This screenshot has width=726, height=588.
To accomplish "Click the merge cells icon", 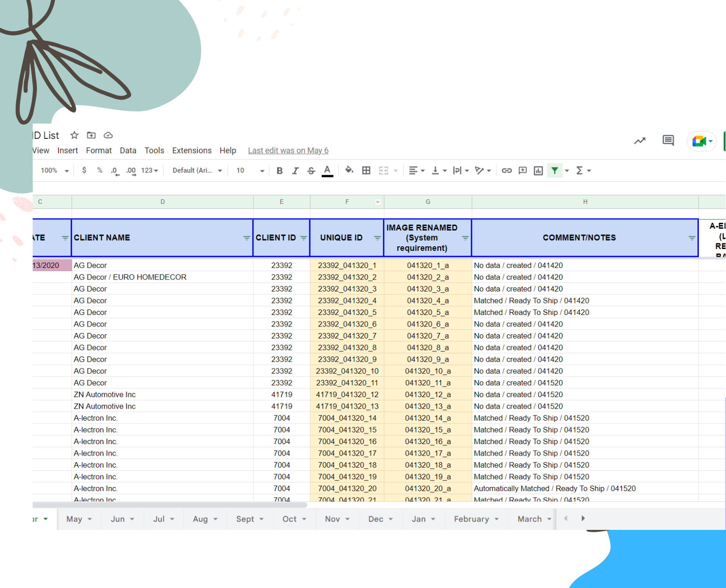I will pyautogui.click(x=384, y=171).
